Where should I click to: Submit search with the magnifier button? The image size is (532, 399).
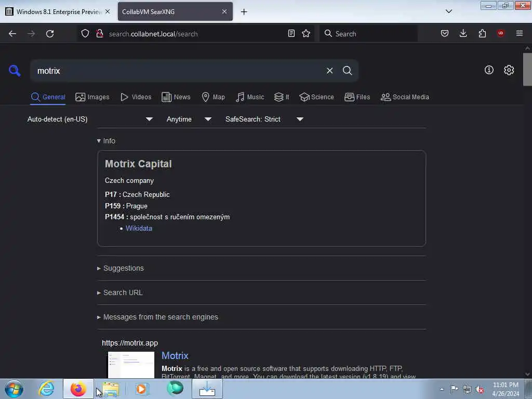(x=347, y=71)
